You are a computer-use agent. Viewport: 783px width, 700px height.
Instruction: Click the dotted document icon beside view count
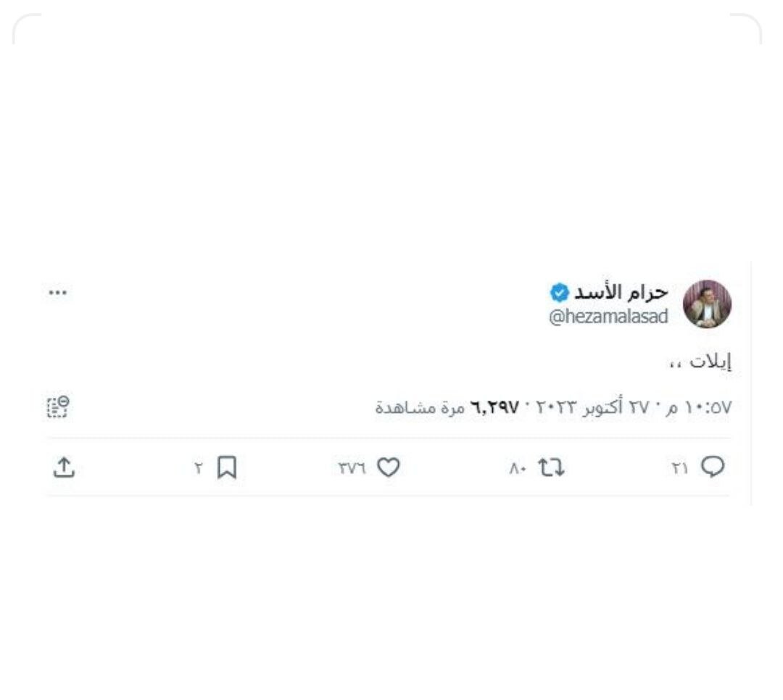[x=59, y=407]
